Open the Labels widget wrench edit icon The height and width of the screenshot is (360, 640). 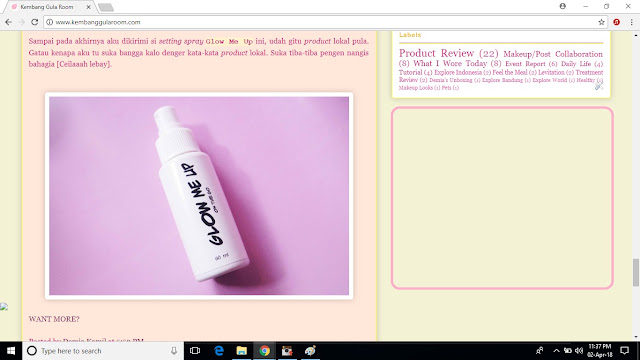click(x=599, y=86)
